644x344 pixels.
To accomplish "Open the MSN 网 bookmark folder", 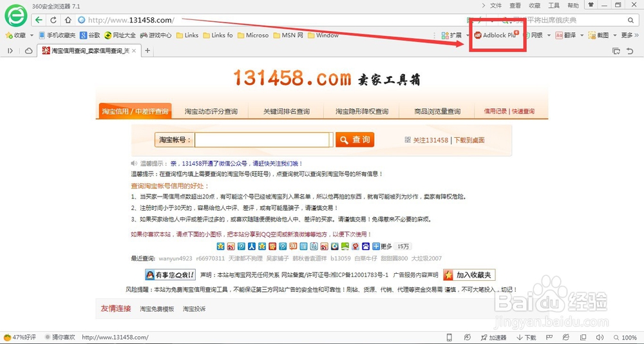I will click(288, 35).
